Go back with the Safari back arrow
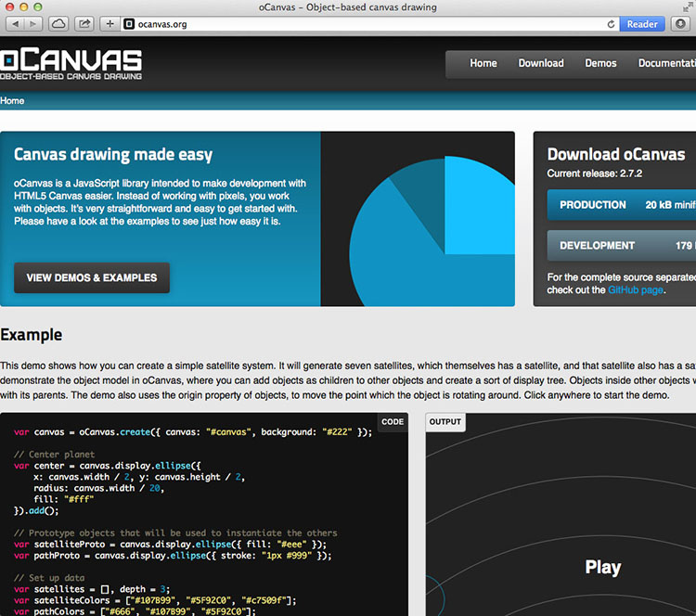 15,24
